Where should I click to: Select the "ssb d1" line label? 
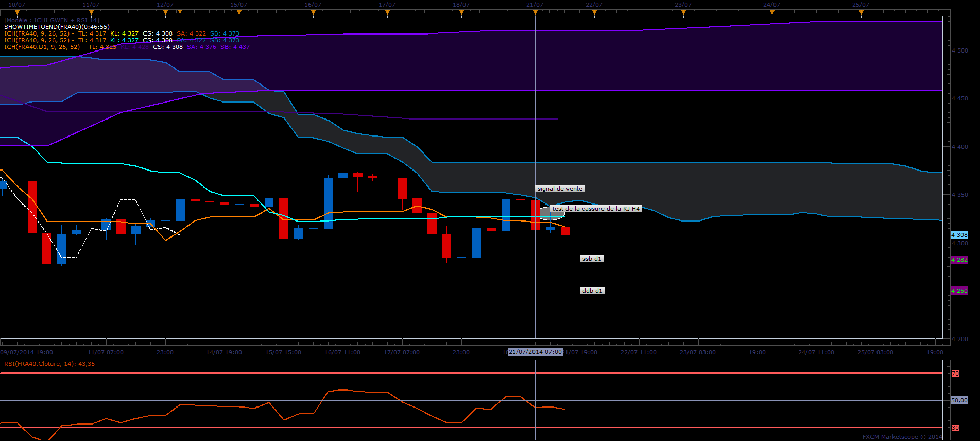591,259
